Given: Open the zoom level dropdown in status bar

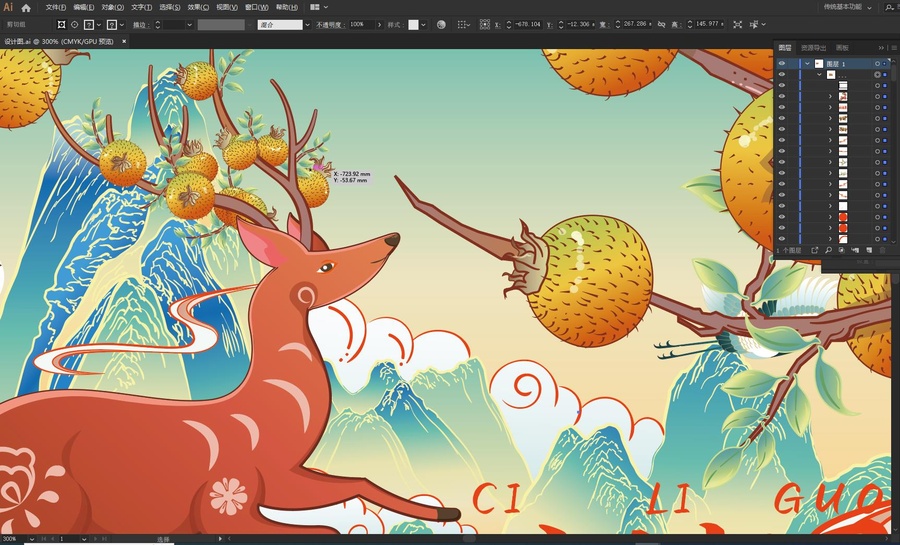Looking at the screenshot, I should pyautogui.click(x=31, y=539).
